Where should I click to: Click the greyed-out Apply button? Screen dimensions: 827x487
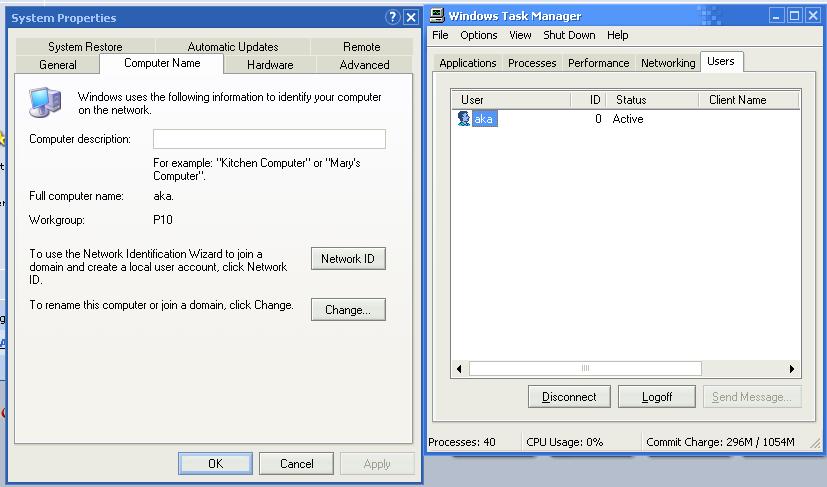point(377,463)
